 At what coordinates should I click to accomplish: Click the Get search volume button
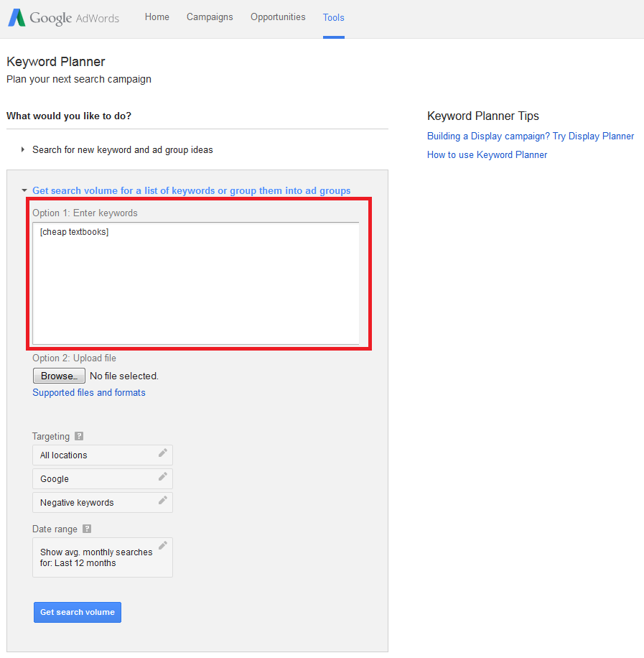[77, 612]
